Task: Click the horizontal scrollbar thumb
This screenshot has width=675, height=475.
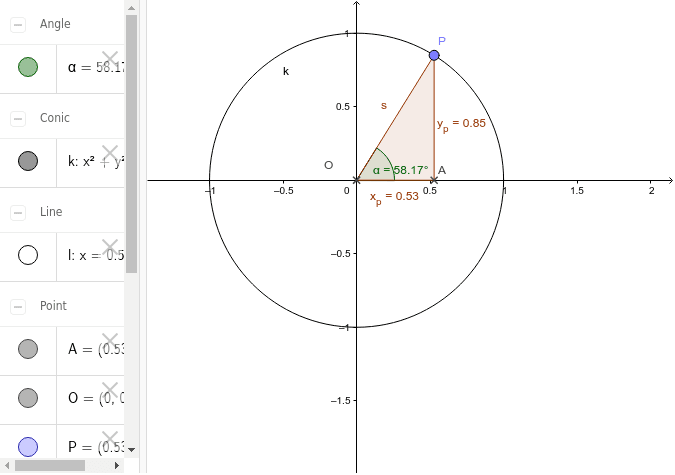Action: pos(50,466)
